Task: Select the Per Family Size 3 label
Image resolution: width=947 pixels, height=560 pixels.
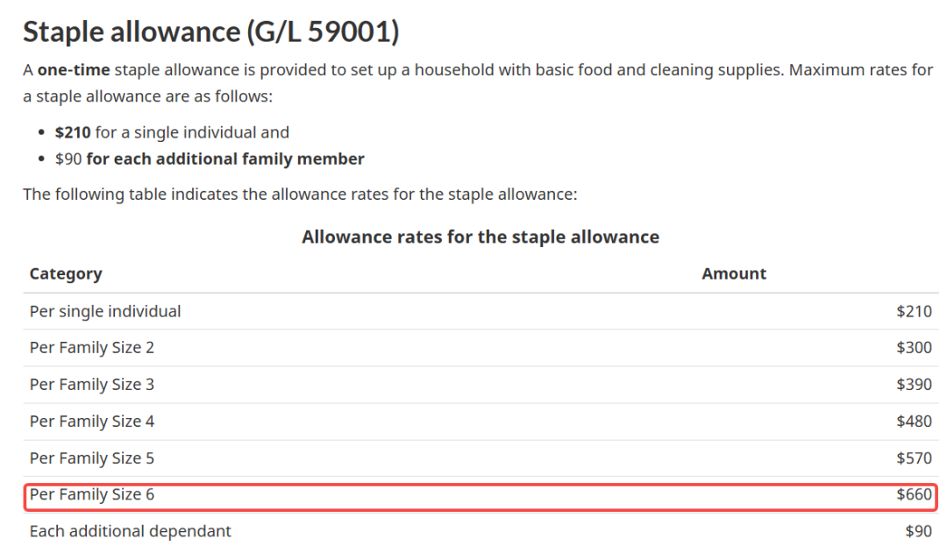Action: pos(92,385)
